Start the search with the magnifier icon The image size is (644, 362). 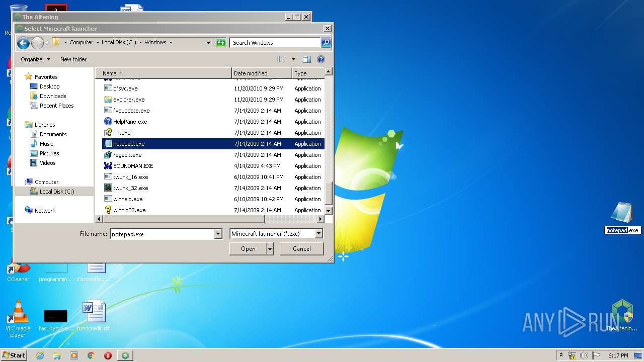pos(326,43)
